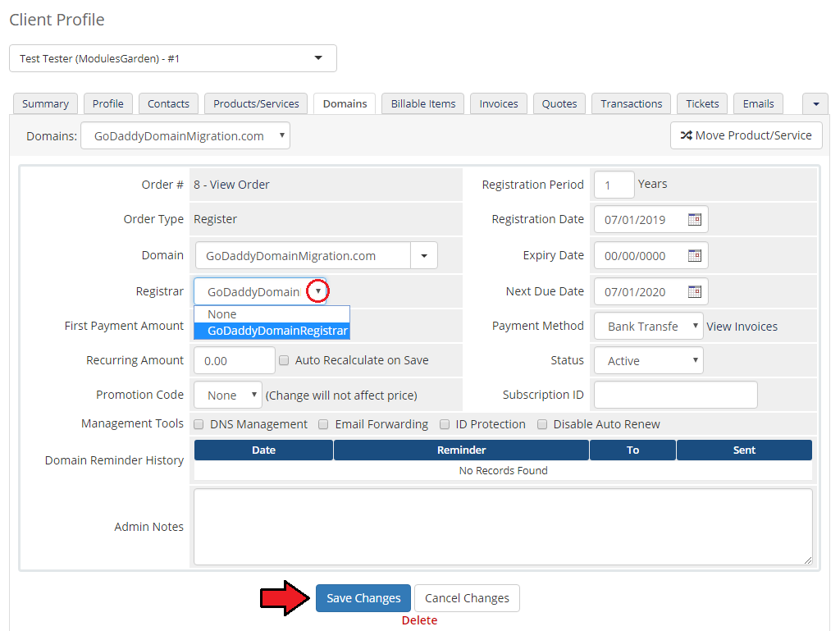The width and height of the screenshot is (840, 631).
Task: Follow the View Order link
Action: pos(240,185)
